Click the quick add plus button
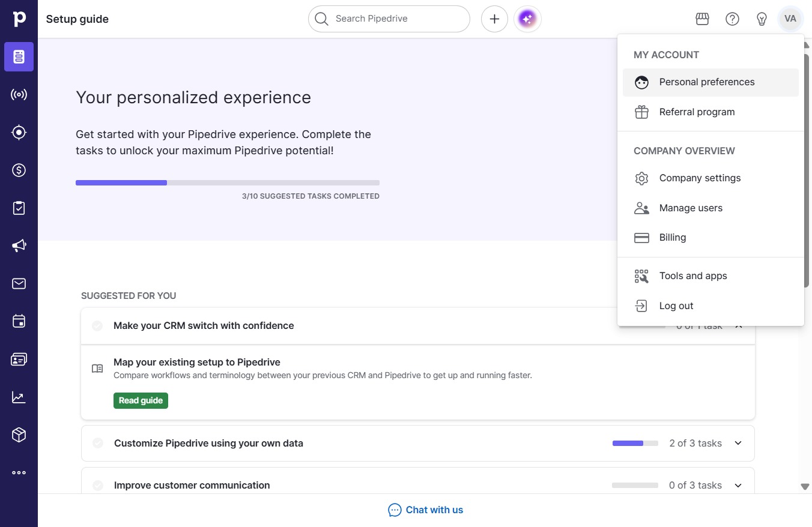This screenshot has width=812, height=527. (x=494, y=19)
